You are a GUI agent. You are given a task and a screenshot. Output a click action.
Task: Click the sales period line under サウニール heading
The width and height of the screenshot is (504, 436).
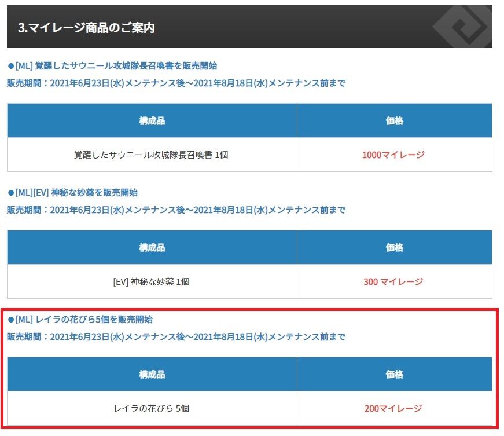[x=176, y=83]
